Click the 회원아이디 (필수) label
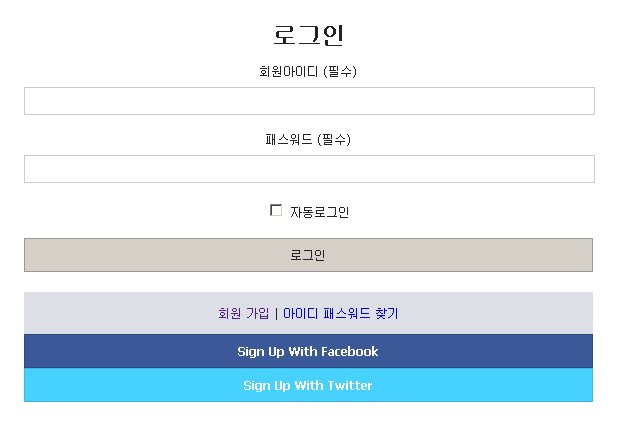 [x=308, y=72]
